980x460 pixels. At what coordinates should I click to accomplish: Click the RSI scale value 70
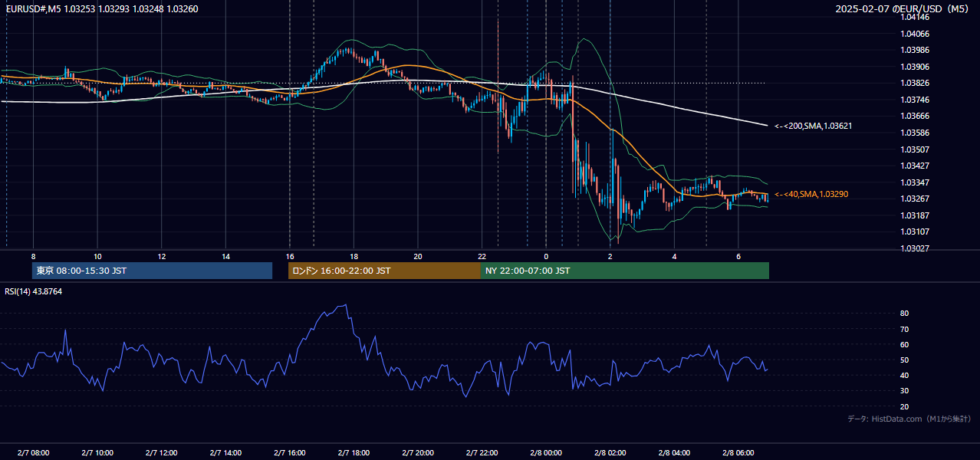(905, 329)
